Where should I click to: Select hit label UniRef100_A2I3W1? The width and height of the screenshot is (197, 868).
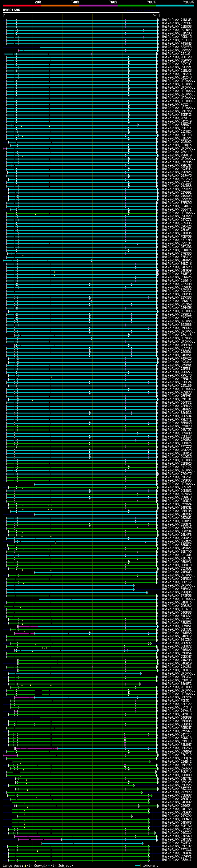click(x=177, y=555)
